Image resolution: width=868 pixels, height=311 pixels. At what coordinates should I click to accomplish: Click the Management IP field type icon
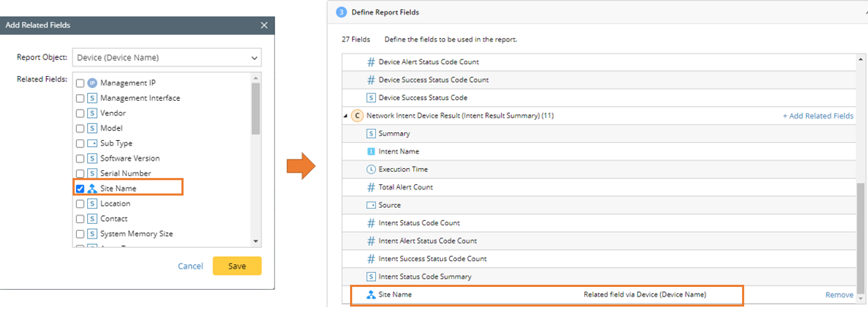click(x=92, y=83)
